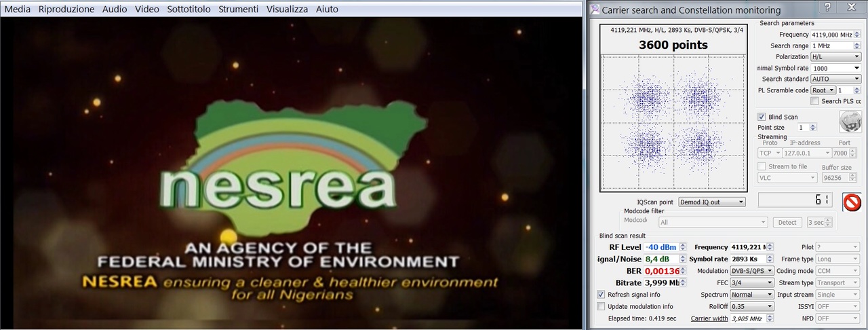Click the '3600 points' constellation label

point(673,45)
